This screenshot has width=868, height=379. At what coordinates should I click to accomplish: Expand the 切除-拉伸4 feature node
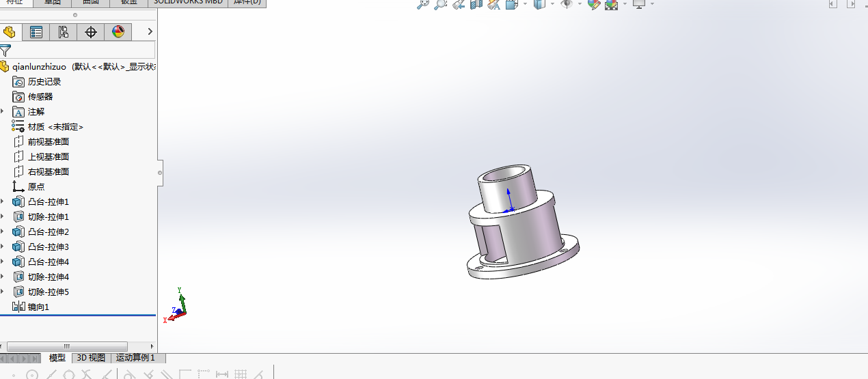(x=3, y=277)
